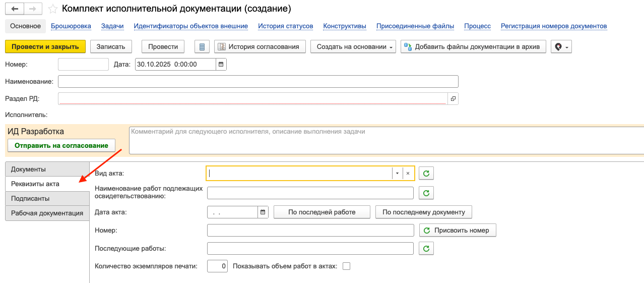
Task: Click into the Наименование input field
Action: [x=258, y=82]
